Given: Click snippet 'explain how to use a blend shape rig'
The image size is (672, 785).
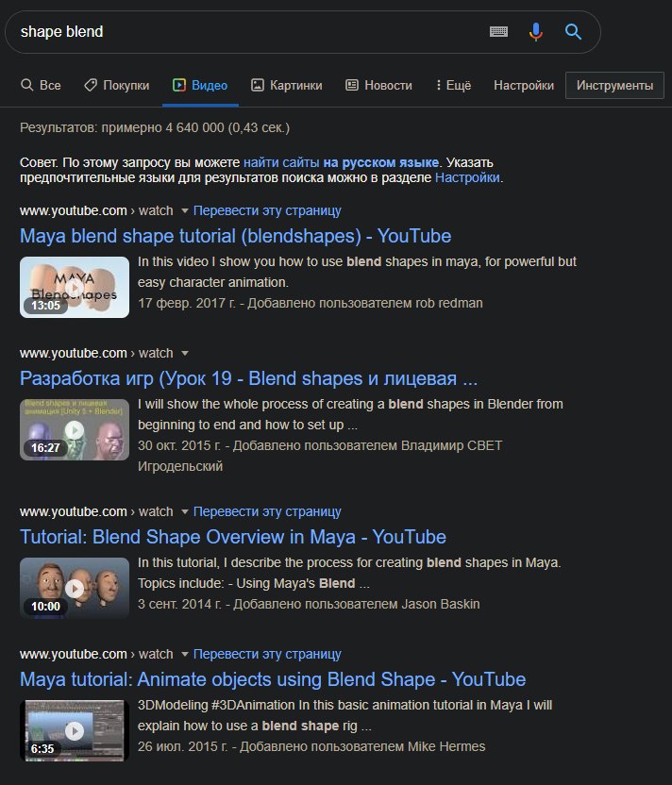Looking at the screenshot, I should (x=247, y=726).
